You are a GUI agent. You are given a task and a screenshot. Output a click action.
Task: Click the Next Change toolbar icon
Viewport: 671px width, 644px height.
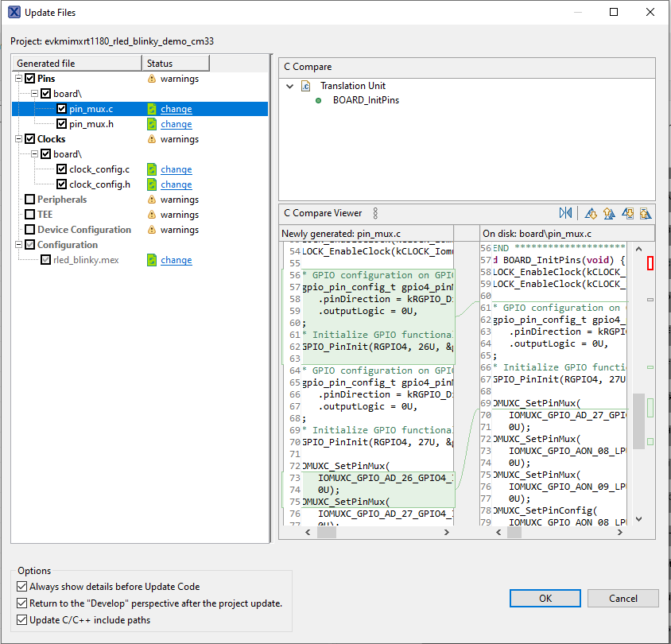(627, 213)
